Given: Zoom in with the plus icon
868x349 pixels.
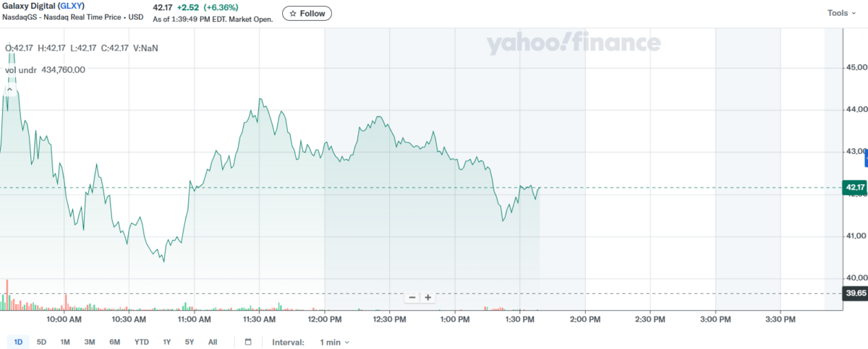Looking at the screenshot, I should pyautogui.click(x=428, y=297).
